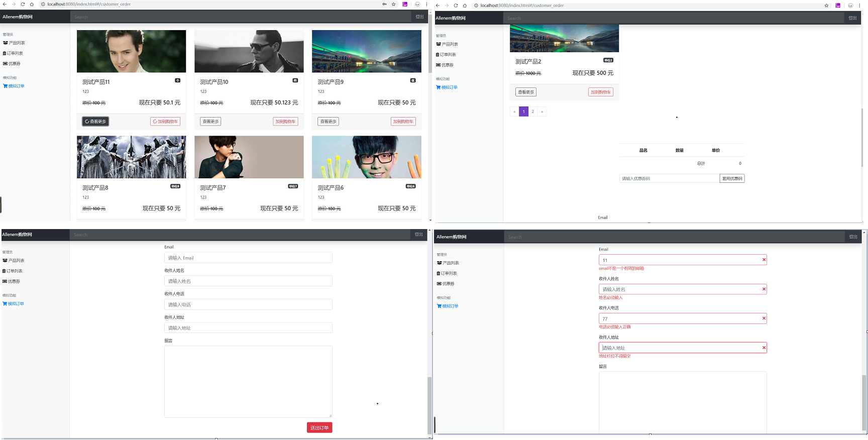
Task: Bookmark page with star in top-left browser
Action: [394, 4]
